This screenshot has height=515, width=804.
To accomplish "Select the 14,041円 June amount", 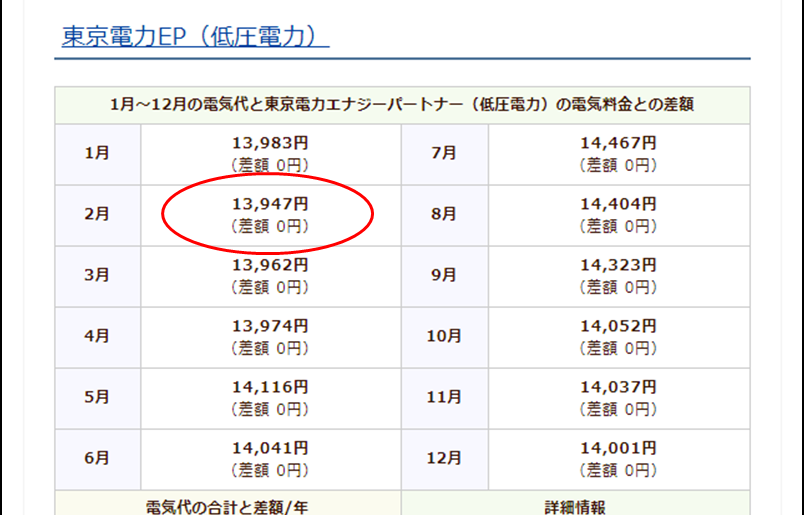I will click(270, 448).
